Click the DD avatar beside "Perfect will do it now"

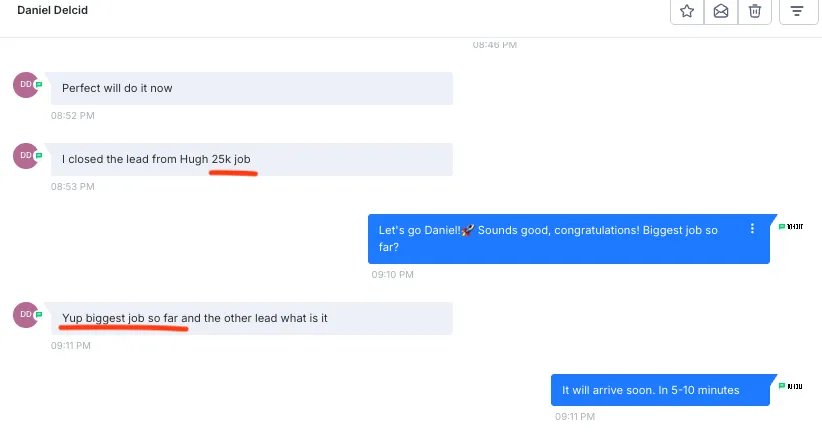click(26, 84)
